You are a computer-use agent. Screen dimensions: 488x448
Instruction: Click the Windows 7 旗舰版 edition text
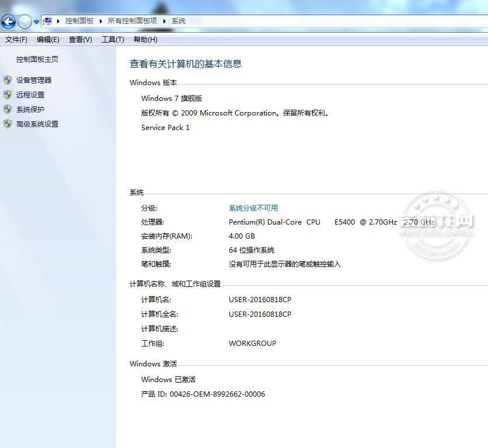pos(172,99)
